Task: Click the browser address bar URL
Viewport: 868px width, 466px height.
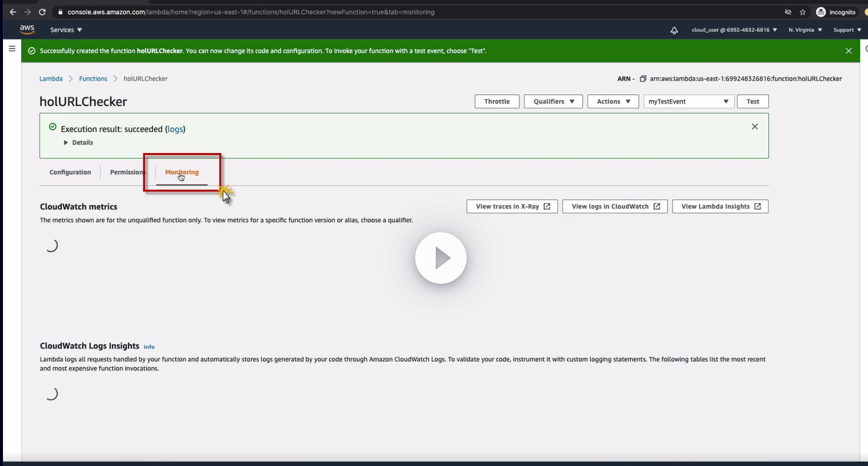Action: [251, 12]
